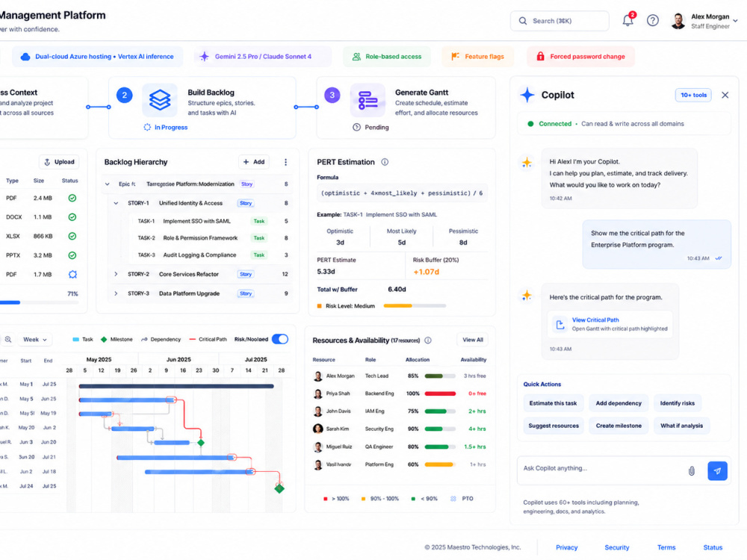
Task: Click the 1.7 MB PDF processing icon
Action: (72, 274)
